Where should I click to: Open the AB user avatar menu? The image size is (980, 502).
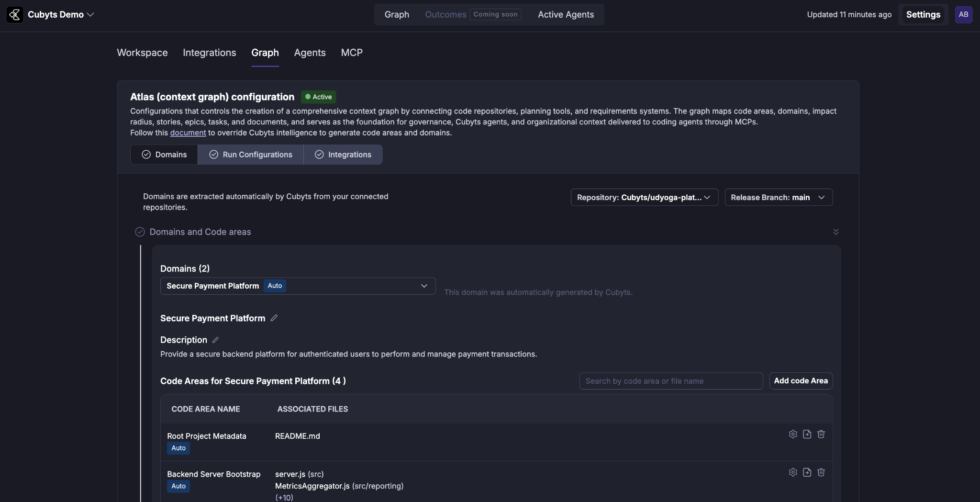963,14
